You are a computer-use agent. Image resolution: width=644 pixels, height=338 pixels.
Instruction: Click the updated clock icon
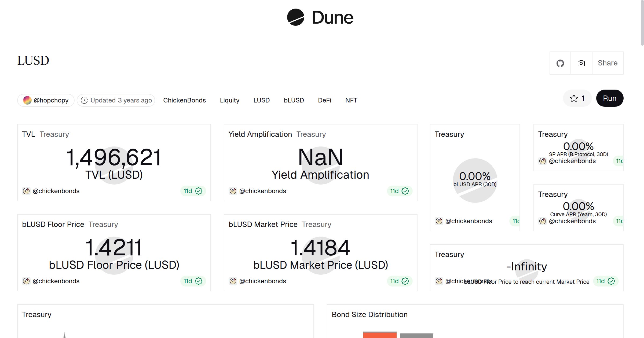[x=84, y=100]
